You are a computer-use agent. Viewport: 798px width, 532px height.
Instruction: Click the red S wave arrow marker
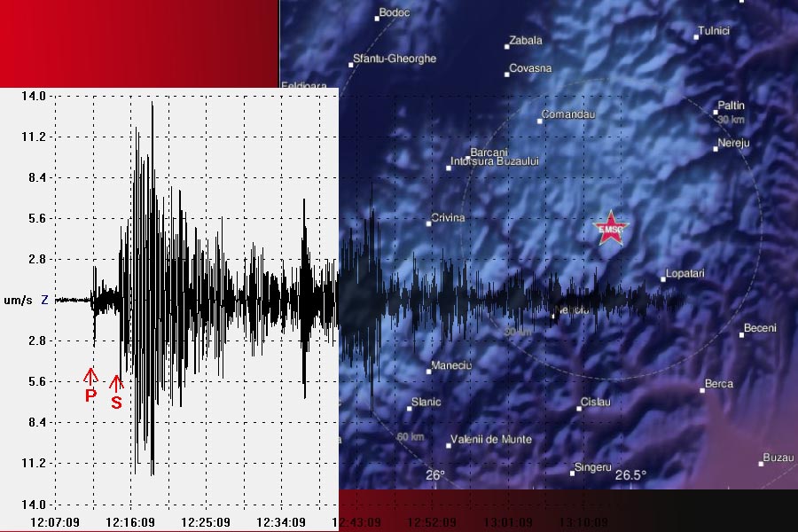116,384
